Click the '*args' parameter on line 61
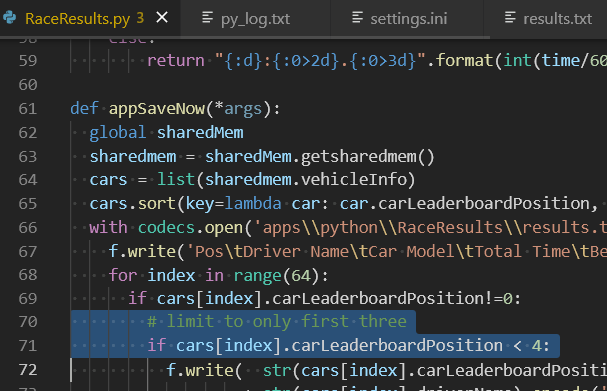The width and height of the screenshot is (607, 391). click(x=238, y=108)
